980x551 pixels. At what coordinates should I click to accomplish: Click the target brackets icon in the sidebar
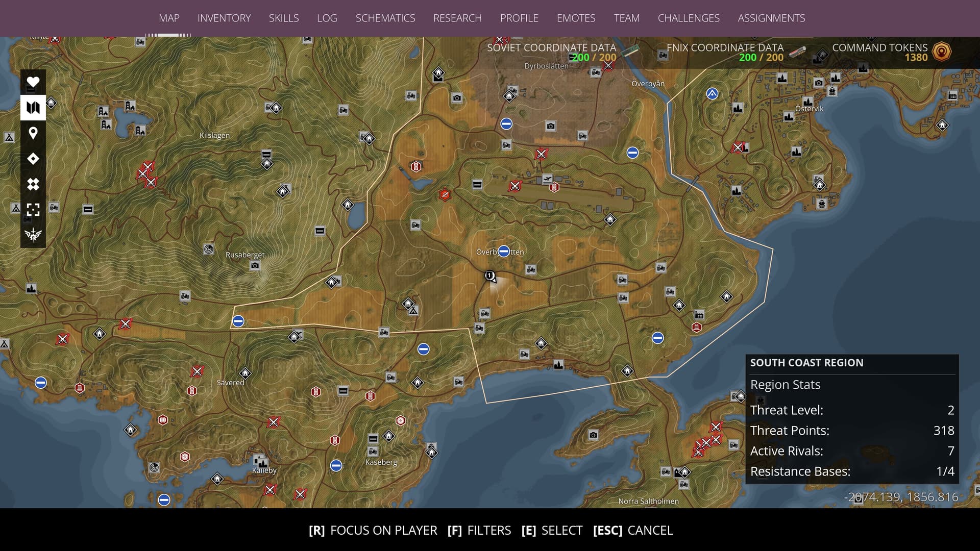point(33,210)
